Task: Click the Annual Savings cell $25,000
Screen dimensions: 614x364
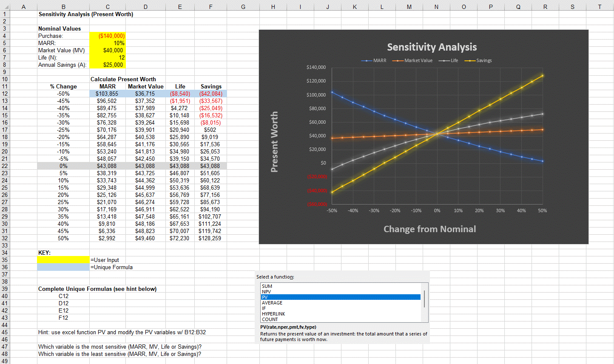Action: click(x=108, y=65)
